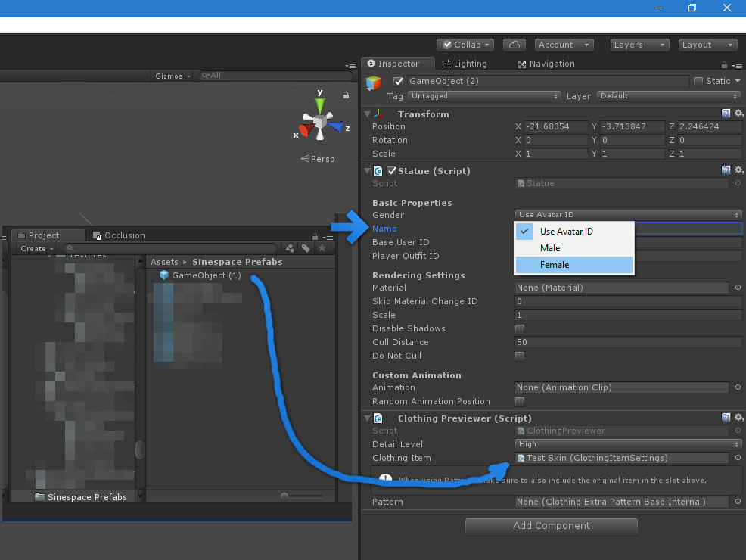Screen dimensions: 746x560
Task: Enable the Disable Shadows checkbox
Action: pyautogui.click(x=520, y=328)
